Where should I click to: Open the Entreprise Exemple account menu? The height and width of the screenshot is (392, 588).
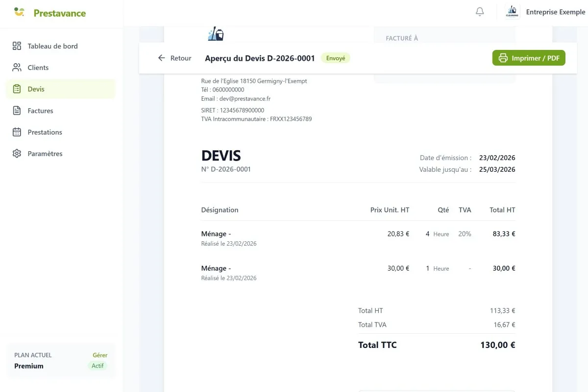(x=555, y=12)
